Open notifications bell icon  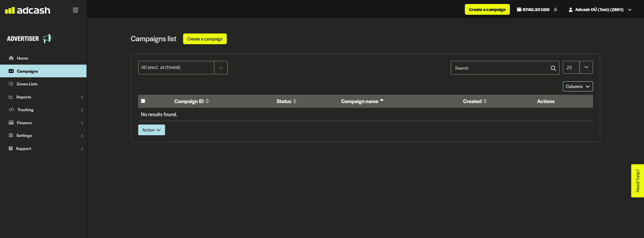[555, 10]
